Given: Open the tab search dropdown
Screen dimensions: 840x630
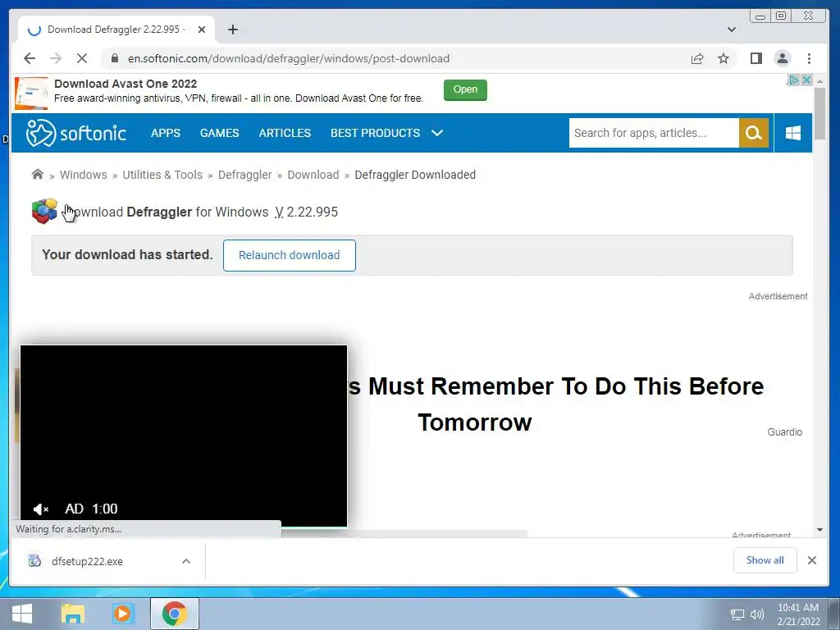Looking at the screenshot, I should [x=731, y=30].
